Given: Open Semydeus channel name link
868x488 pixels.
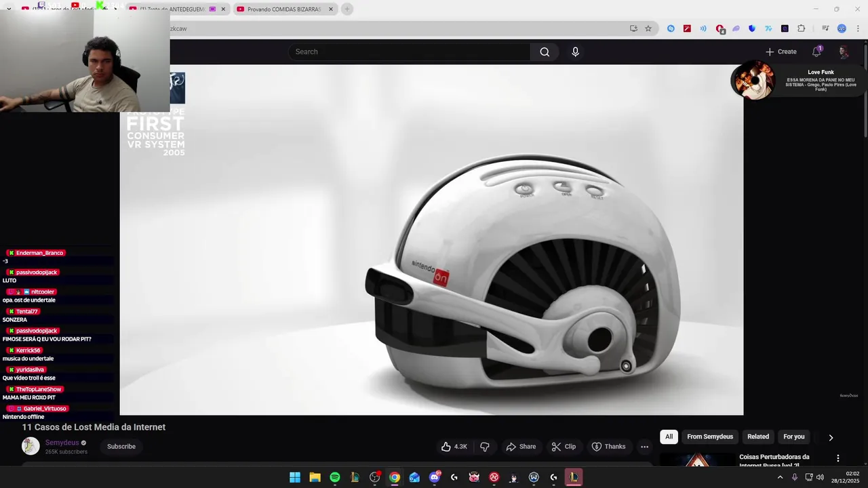Looking at the screenshot, I should coord(62,443).
